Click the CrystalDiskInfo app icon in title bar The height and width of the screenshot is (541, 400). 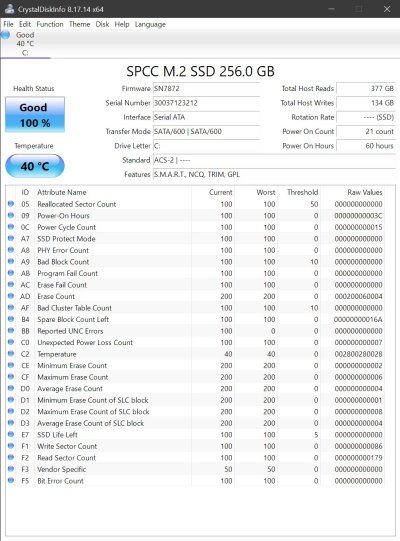[9, 9]
